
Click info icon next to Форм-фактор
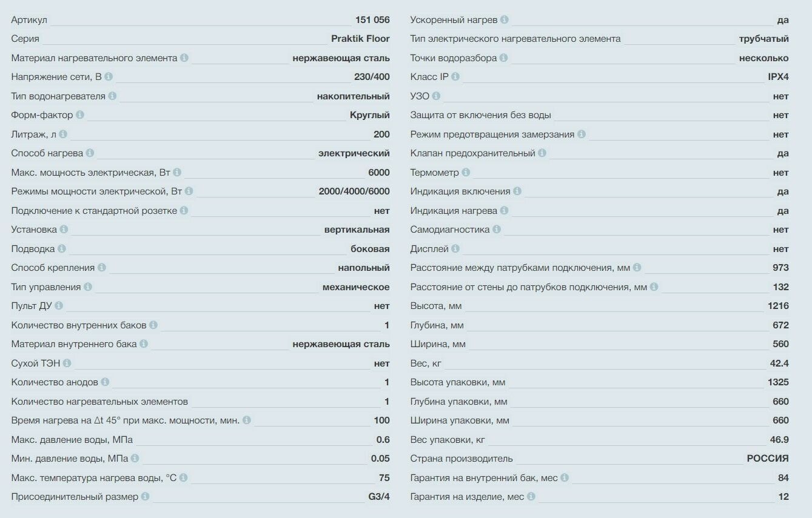pyautogui.click(x=80, y=115)
